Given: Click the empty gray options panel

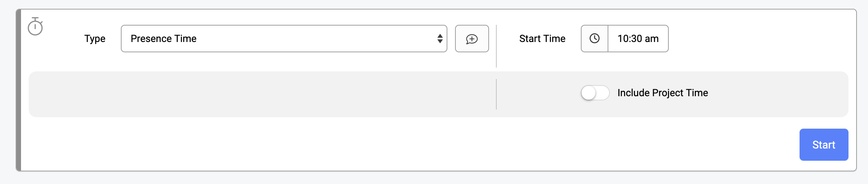Looking at the screenshot, I should [262, 94].
